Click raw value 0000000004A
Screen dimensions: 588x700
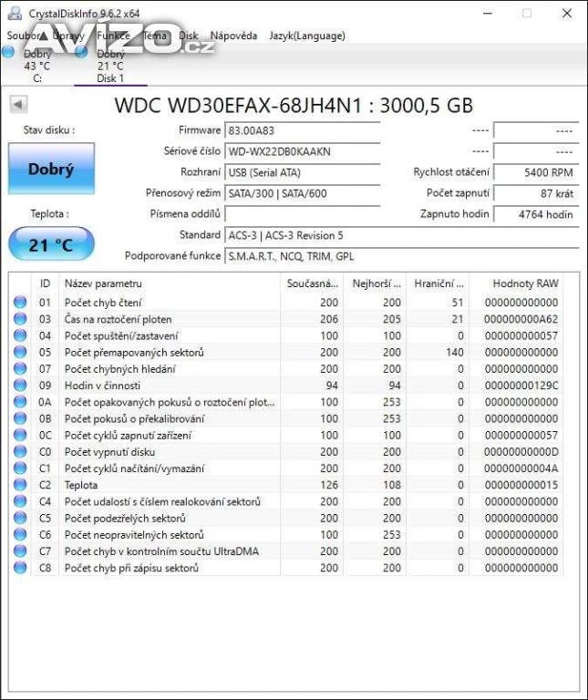[521, 468]
